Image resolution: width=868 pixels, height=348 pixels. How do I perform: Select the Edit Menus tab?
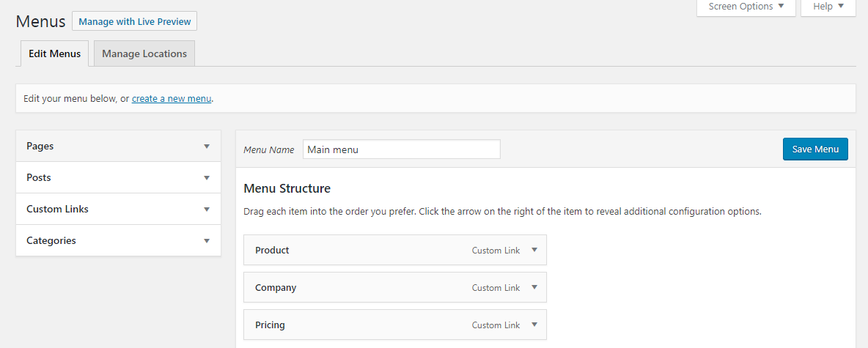[55, 53]
